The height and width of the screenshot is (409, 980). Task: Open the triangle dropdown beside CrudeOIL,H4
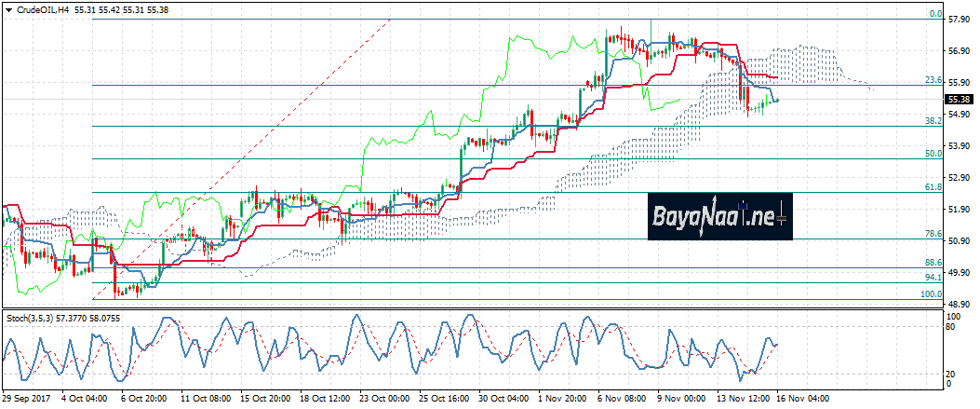(7, 7)
